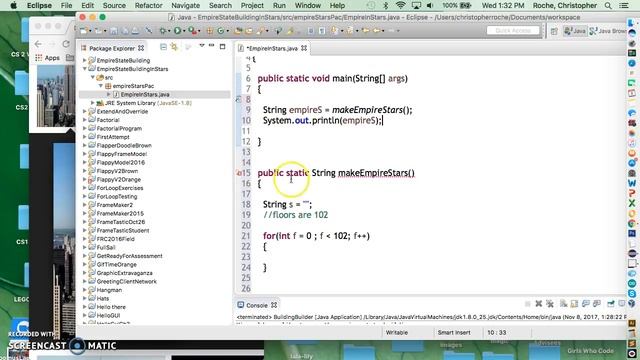Screen dimensions: 640x360
Task: Toggle Pin Console icon
Action: [x=611, y=304]
